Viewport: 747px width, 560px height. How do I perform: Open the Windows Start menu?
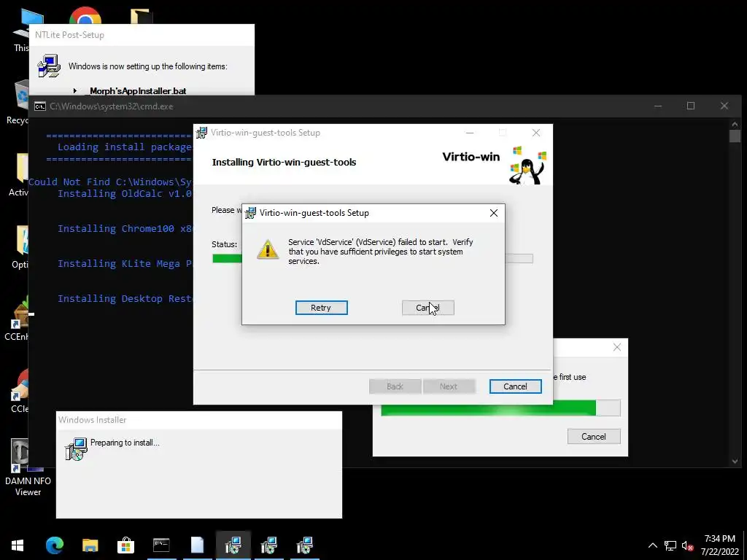point(18,545)
